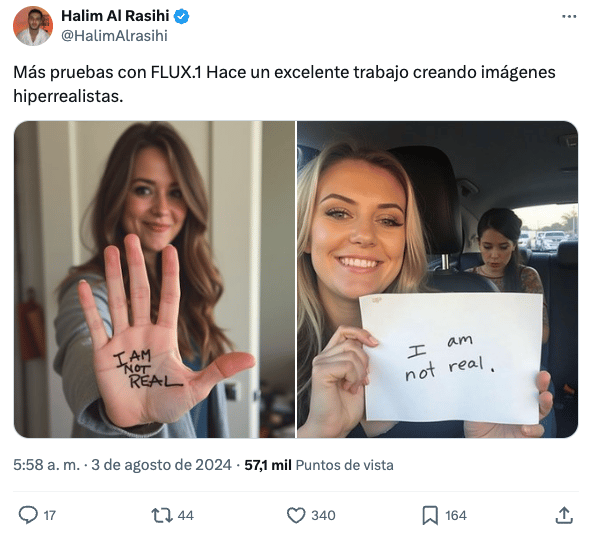The width and height of the screenshot is (592, 536).
Task: Click the like count 340
Action: (323, 516)
